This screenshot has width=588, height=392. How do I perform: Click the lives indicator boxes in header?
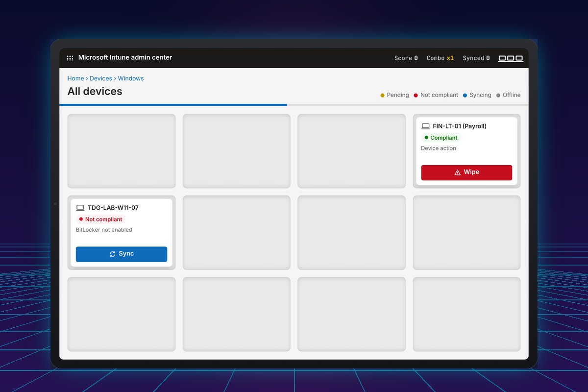pyautogui.click(x=511, y=58)
